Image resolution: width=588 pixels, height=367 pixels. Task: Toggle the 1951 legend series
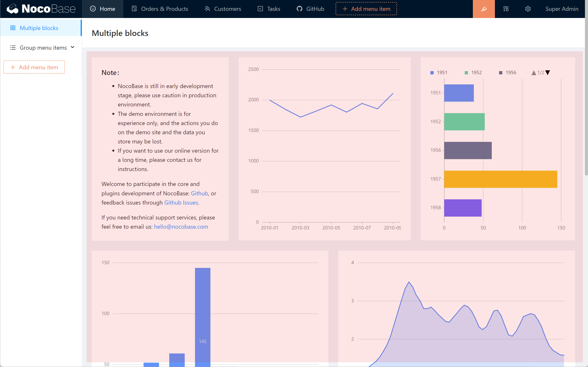click(439, 73)
